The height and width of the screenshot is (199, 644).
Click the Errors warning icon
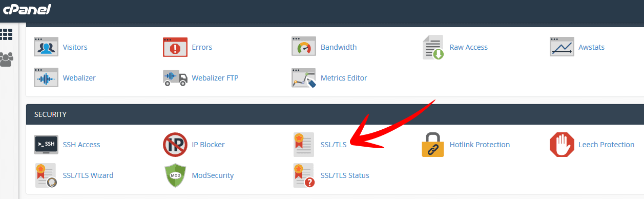click(175, 47)
